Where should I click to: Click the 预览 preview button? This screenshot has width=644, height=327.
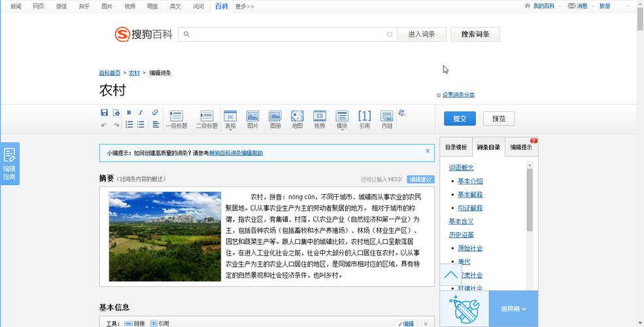pos(499,119)
